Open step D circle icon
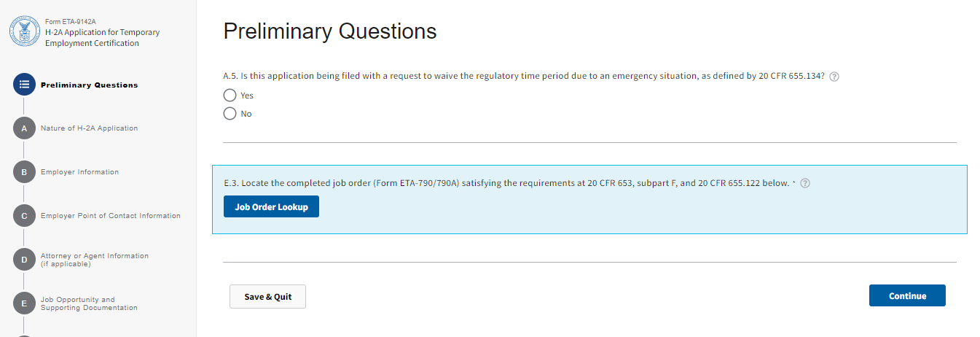This screenshot has width=980, height=337. click(23, 260)
